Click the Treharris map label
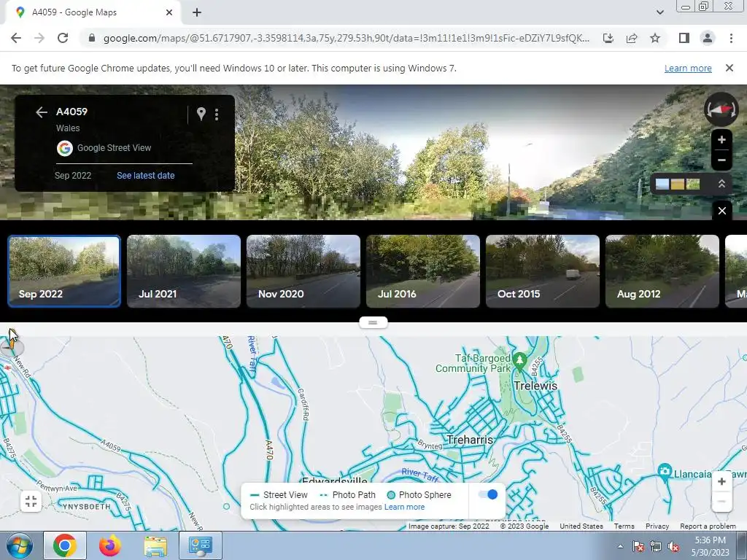This screenshot has width=747, height=560. pos(470,440)
